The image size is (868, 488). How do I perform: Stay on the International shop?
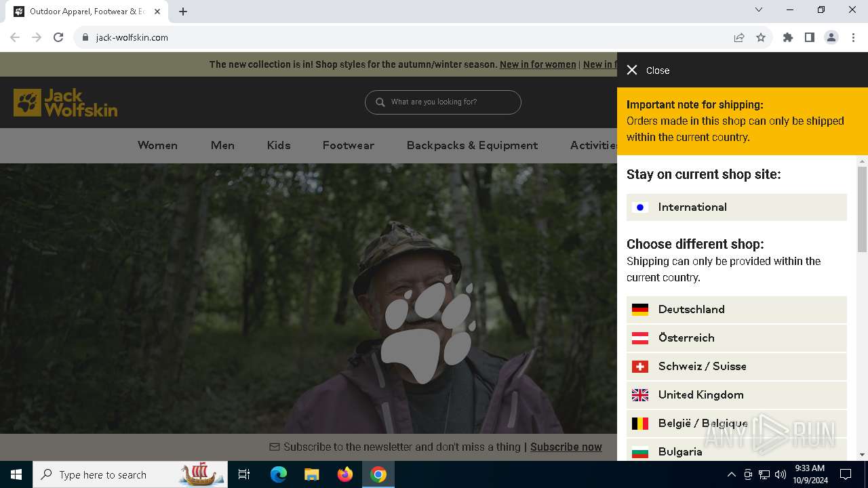coord(736,207)
